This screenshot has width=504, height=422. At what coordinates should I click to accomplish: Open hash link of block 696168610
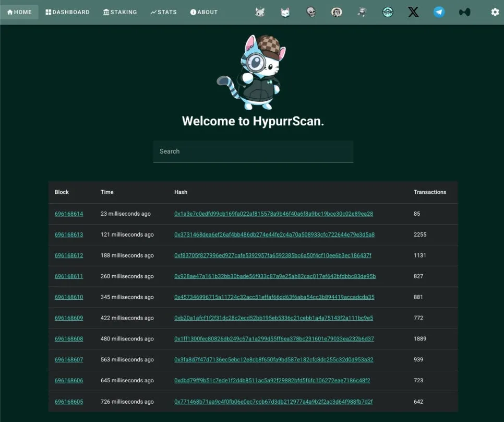point(274,297)
